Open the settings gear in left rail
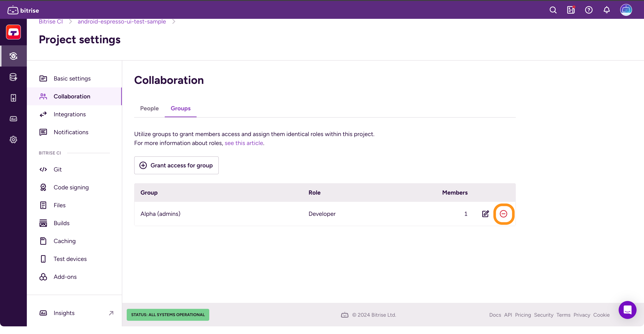 coord(13,139)
